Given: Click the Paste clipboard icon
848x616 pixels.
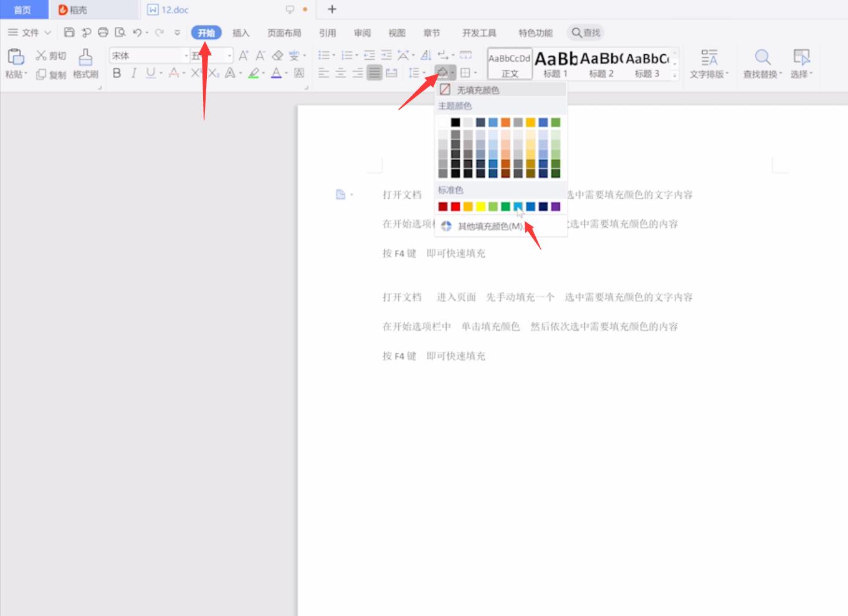Looking at the screenshot, I should click(16, 57).
